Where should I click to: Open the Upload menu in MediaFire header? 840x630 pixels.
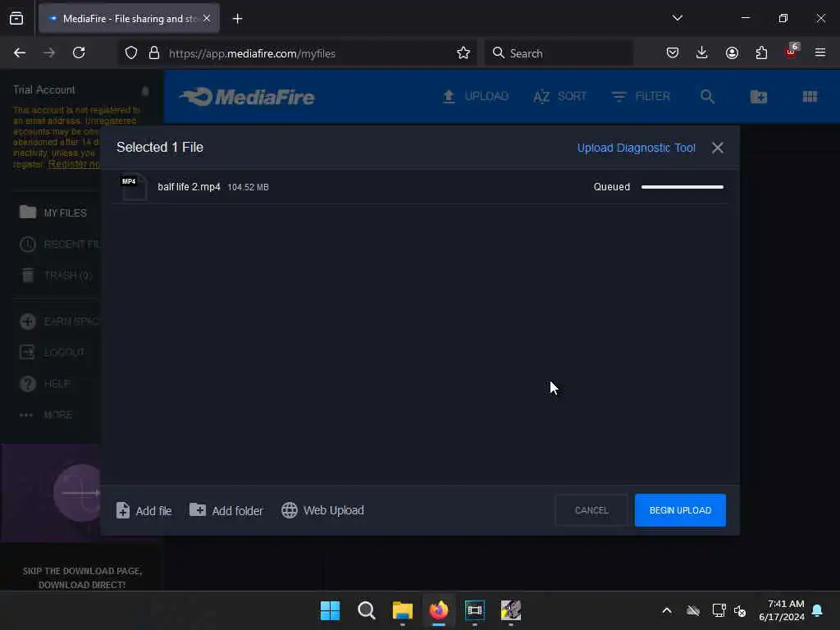(x=475, y=97)
